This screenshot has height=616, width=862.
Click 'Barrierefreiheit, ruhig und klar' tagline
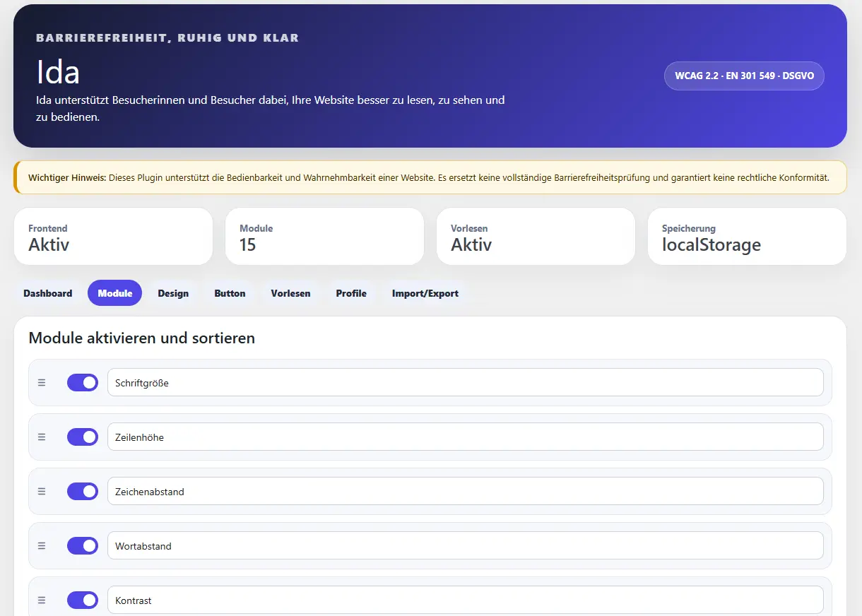167,38
